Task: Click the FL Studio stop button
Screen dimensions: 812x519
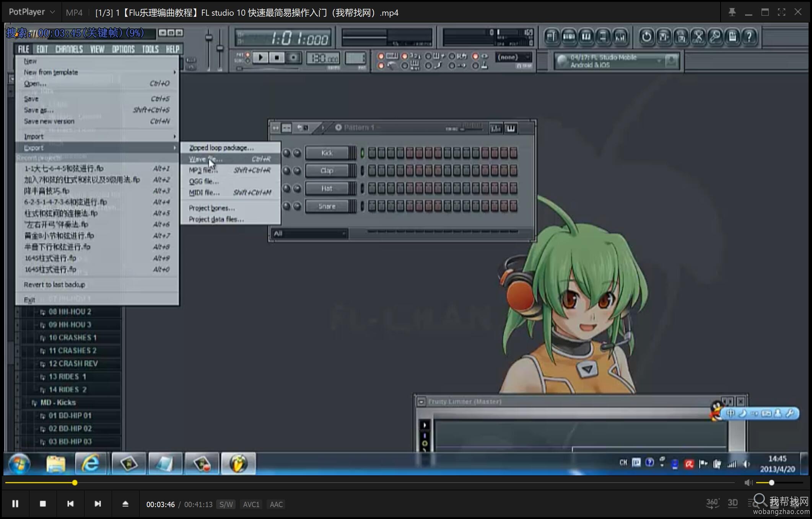Action: tap(277, 58)
